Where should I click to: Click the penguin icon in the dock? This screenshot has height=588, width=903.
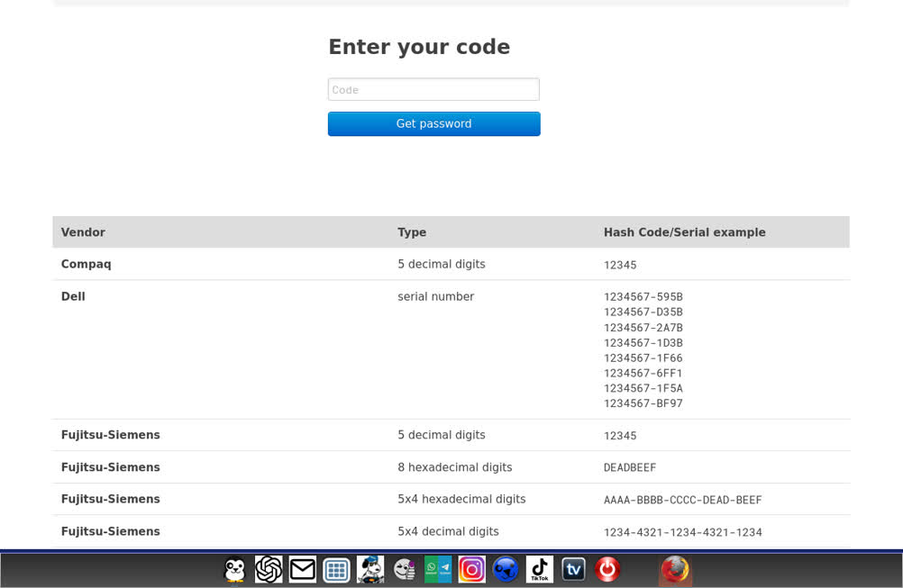coord(234,570)
